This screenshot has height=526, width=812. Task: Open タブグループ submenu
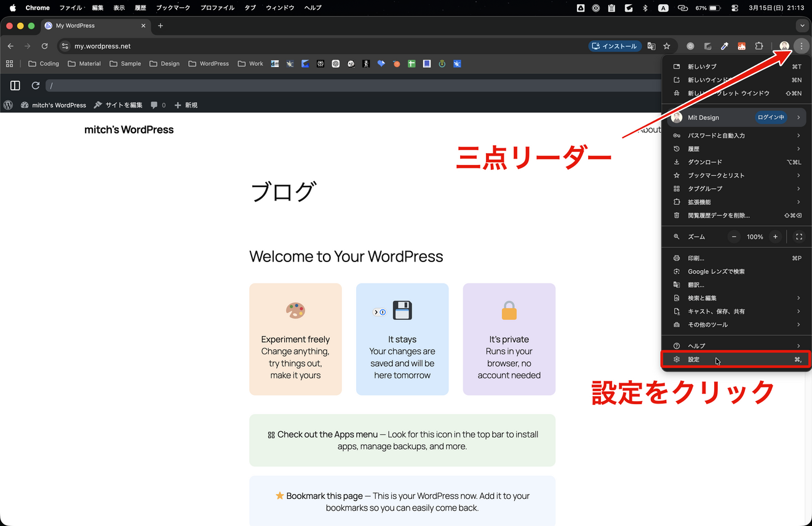[736, 189]
